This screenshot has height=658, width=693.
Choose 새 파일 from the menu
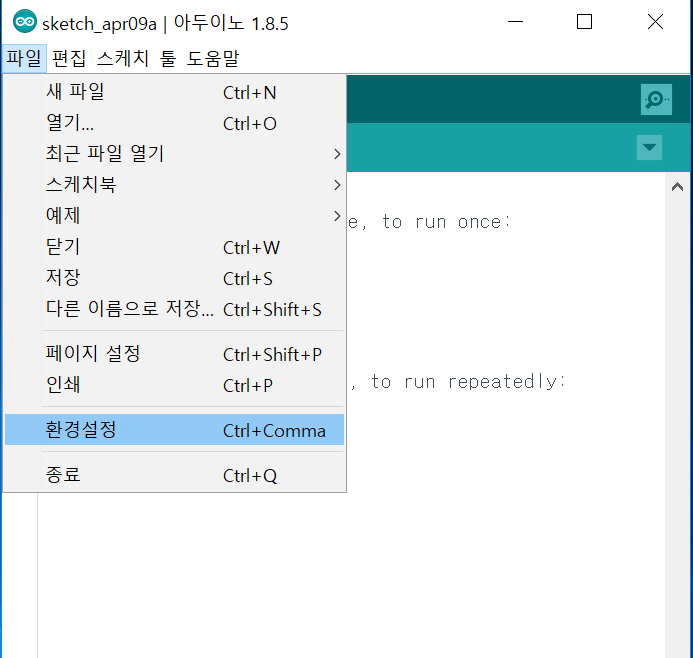point(175,92)
